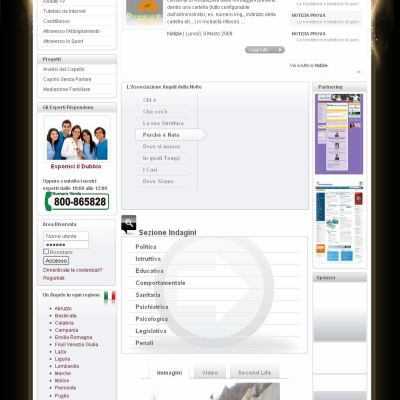The image size is (400, 400).
Task: Open Attraverso lo Sport sidebar link
Action: (x=63, y=41)
